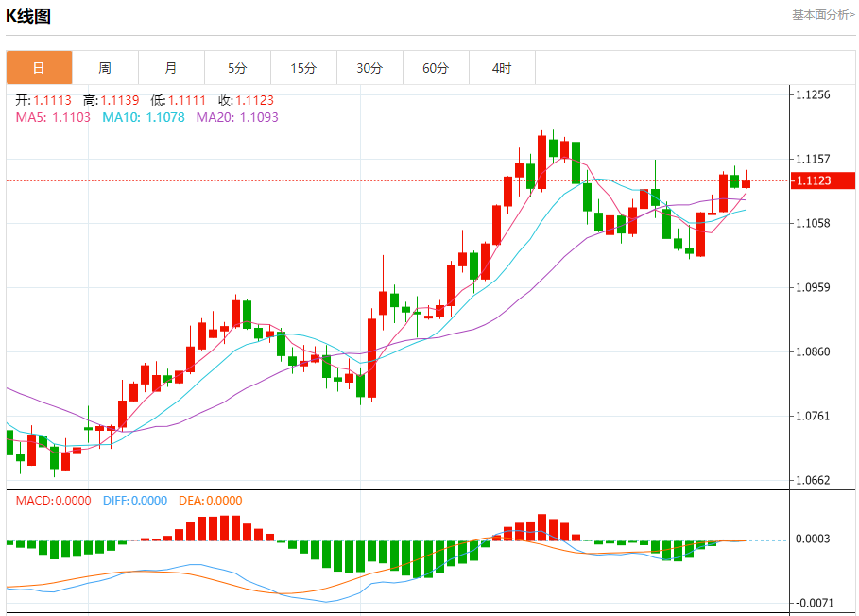859x616 pixels.
Task: Open the 4时 interval tab
Action: (503, 68)
